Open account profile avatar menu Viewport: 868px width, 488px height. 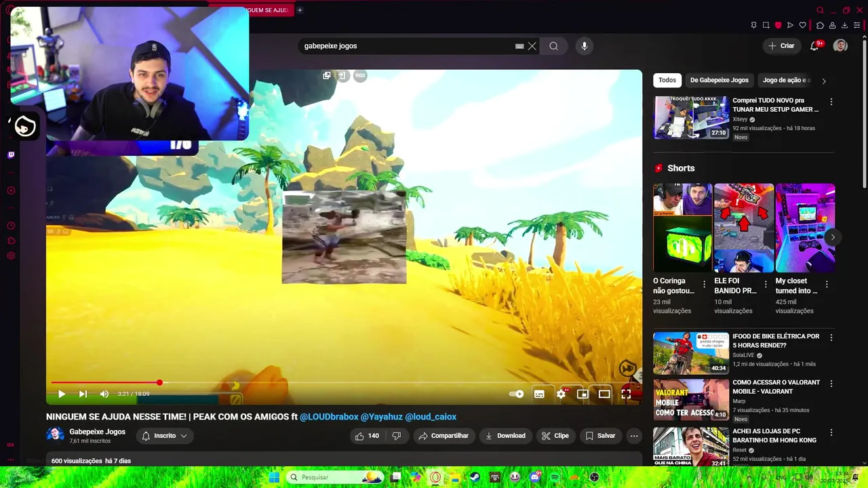pos(840,46)
